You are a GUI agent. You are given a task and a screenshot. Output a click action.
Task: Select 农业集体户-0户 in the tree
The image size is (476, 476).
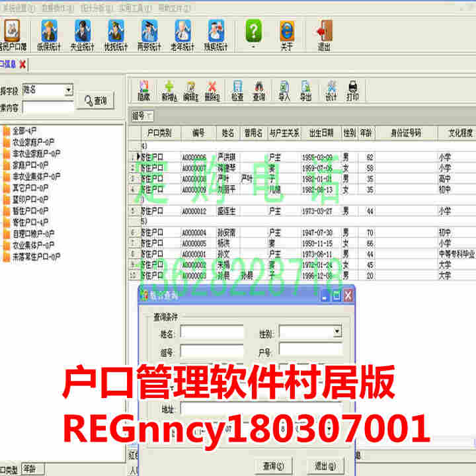33,245
